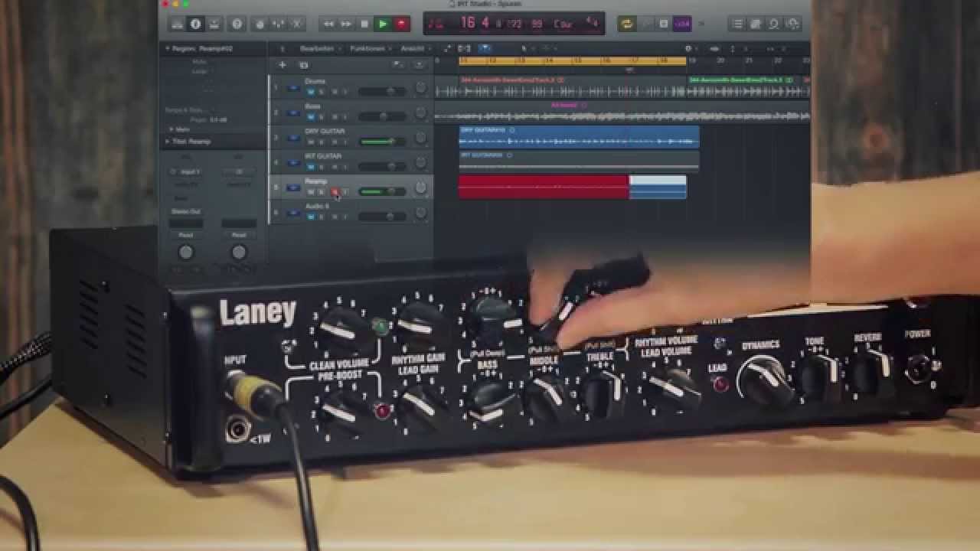Open the Mixer icon in toolbar

click(279, 24)
